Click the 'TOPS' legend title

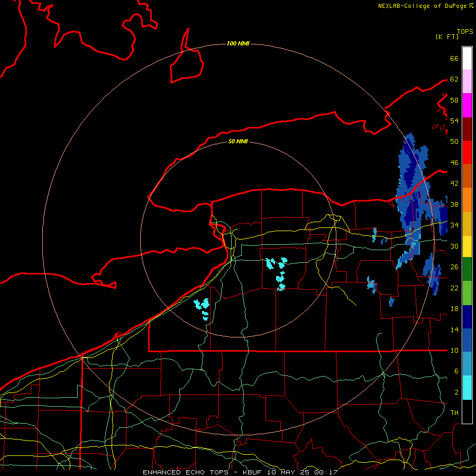[465, 32]
